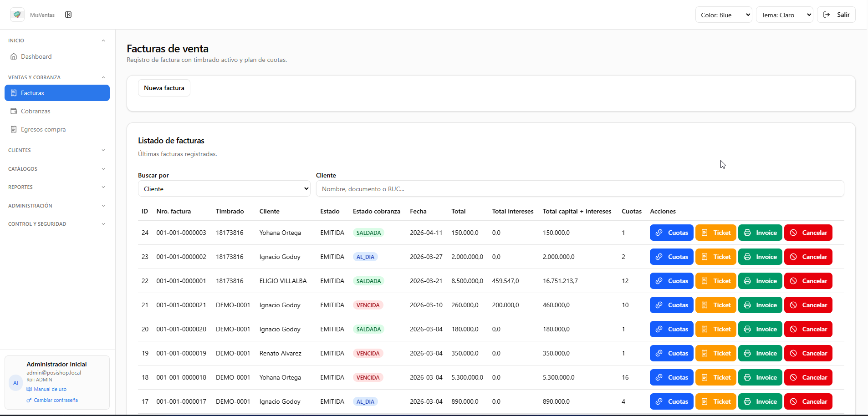868x416 pixels.
Task: Open Cuotas for invoice 001-001-0000020
Action: 672,329
